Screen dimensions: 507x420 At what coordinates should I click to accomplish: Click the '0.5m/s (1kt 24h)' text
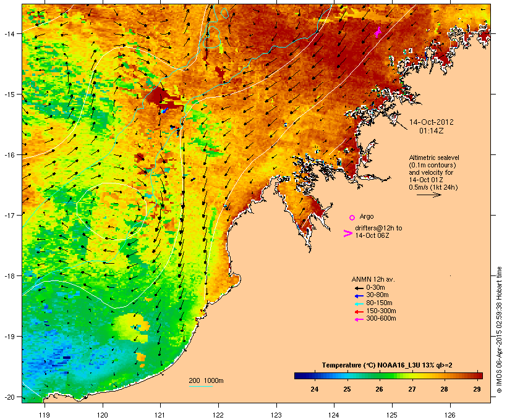pos(433,187)
